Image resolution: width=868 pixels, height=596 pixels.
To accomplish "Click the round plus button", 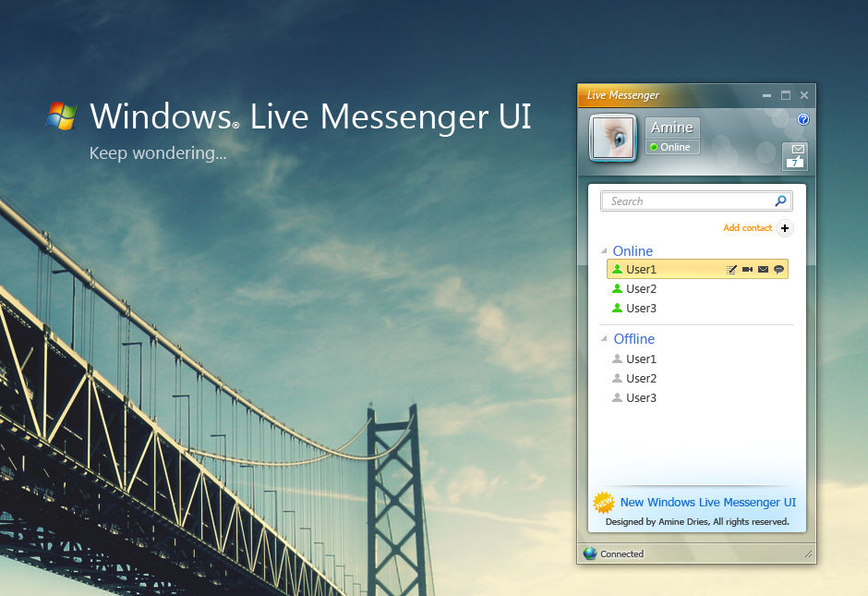I will click(x=784, y=228).
